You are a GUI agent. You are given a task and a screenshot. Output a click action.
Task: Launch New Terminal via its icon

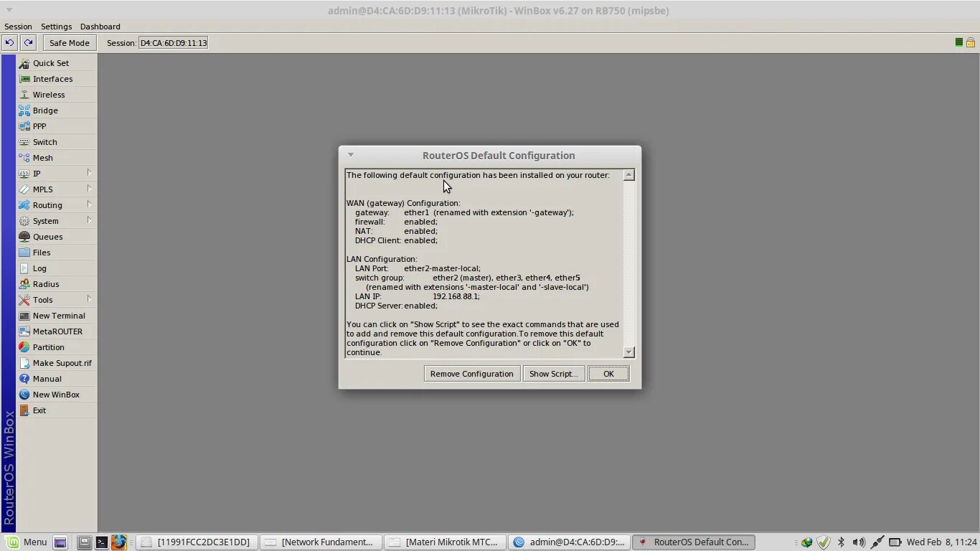point(24,316)
